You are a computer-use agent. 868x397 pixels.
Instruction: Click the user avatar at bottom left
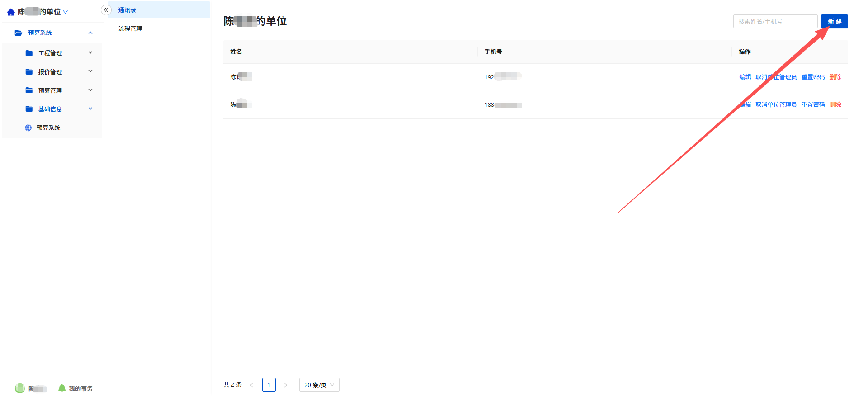coord(19,388)
